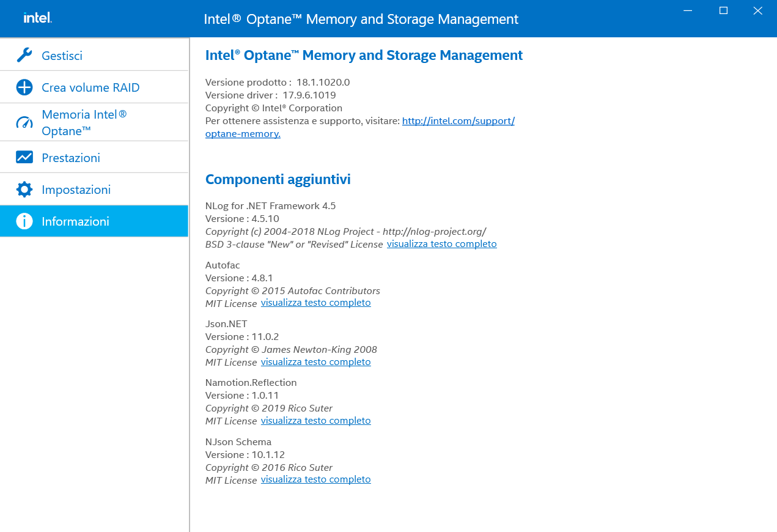Click the speedometer icon for Memoria Intel Optane
The width and height of the screenshot is (777, 532).
24,123
